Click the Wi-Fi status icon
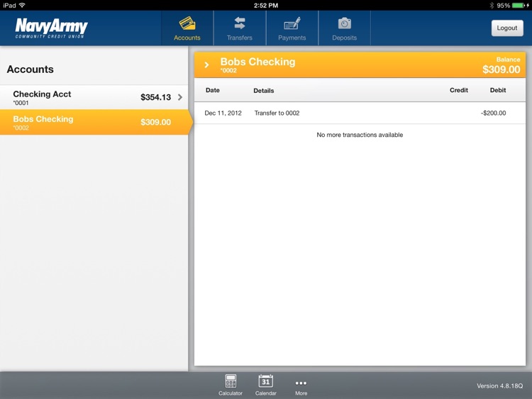Screen dimensions: 532x399 click(22, 5)
